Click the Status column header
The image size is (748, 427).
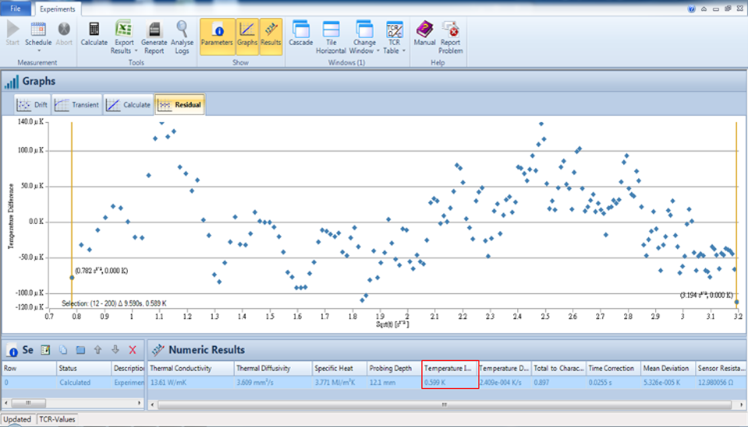pos(83,368)
